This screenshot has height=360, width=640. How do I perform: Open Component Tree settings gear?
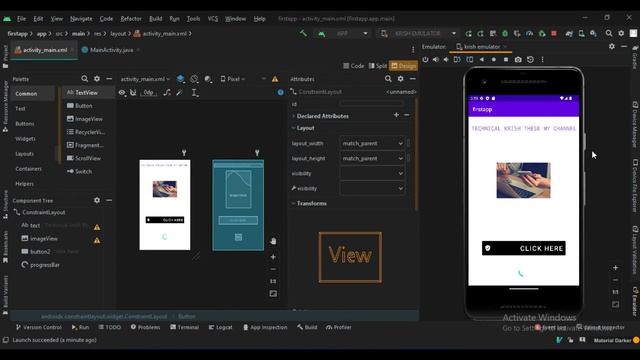[x=97, y=200]
